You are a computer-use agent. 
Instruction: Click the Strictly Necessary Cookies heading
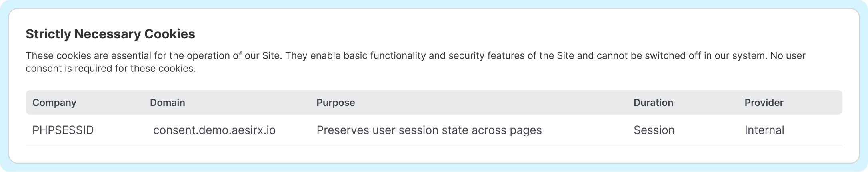click(x=110, y=34)
